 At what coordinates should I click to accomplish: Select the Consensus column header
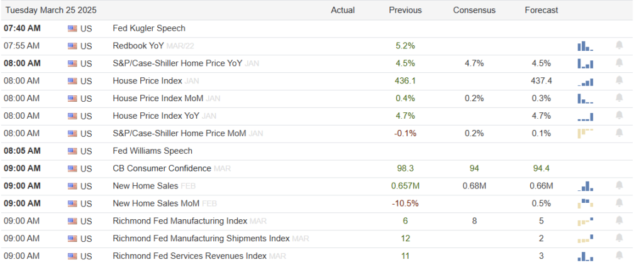point(474,10)
